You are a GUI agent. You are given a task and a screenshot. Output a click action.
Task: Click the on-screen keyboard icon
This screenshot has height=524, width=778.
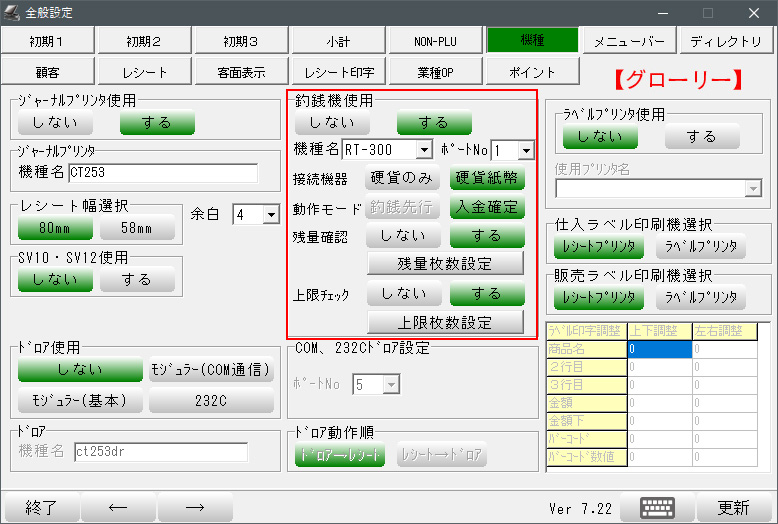[658, 507]
